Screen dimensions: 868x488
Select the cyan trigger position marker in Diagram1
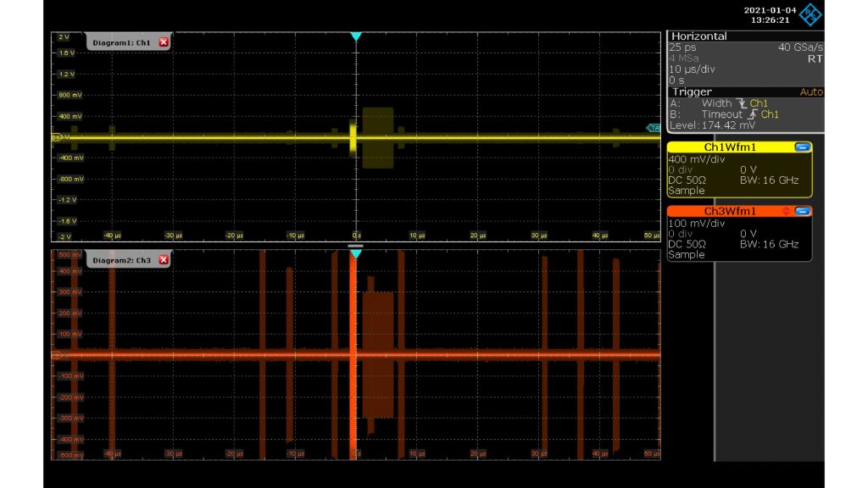(x=356, y=36)
